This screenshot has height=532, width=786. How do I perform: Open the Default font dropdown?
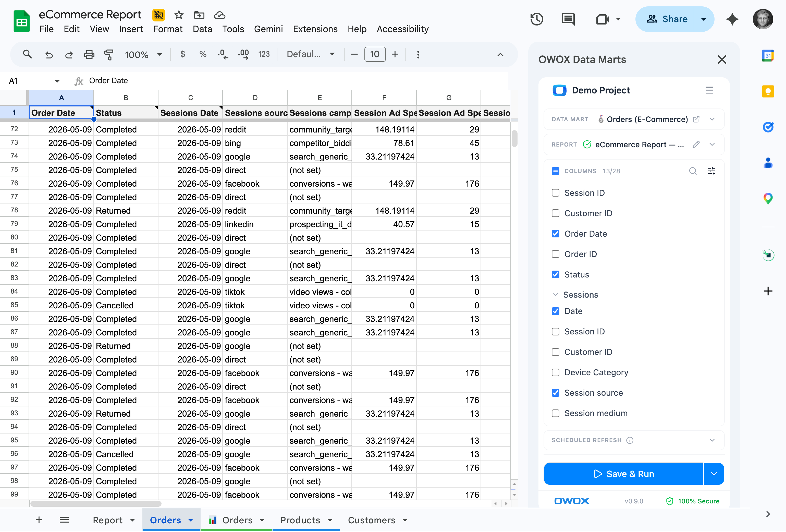tap(311, 54)
